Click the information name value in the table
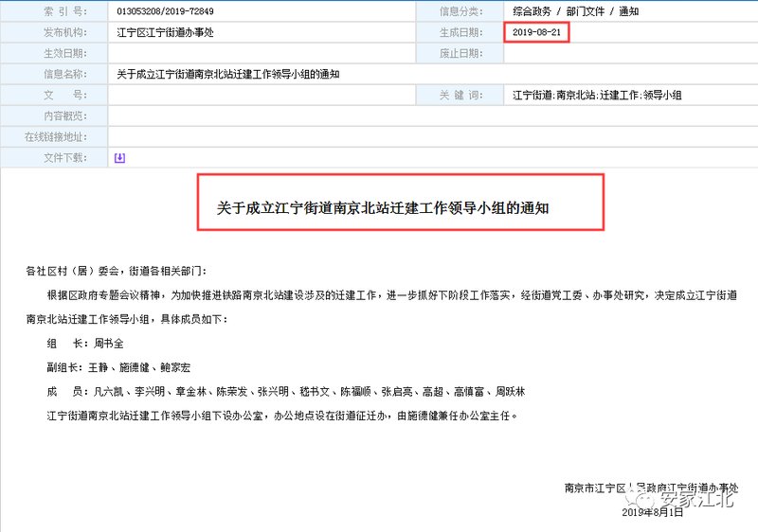The image size is (758, 532). point(227,75)
